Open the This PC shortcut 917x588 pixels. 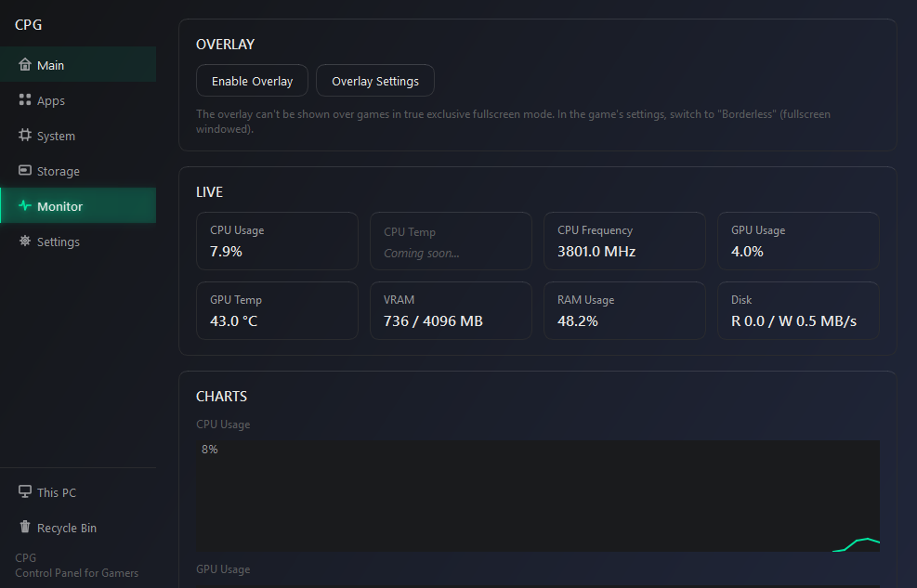[x=78, y=492]
